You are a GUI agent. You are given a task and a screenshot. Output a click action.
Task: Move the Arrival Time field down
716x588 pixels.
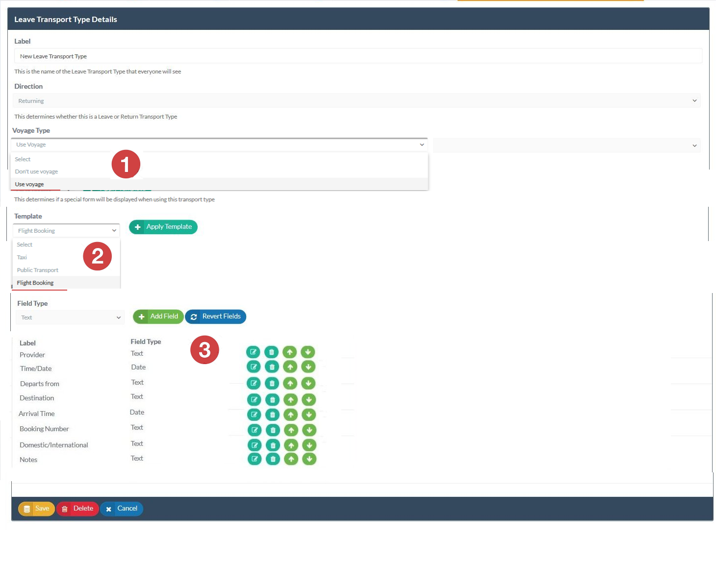pyautogui.click(x=309, y=415)
